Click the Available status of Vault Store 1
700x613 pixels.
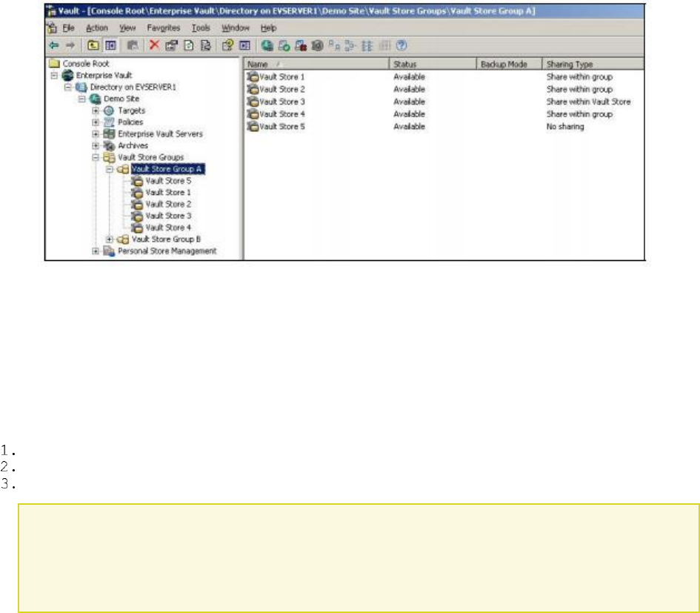point(409,77)
